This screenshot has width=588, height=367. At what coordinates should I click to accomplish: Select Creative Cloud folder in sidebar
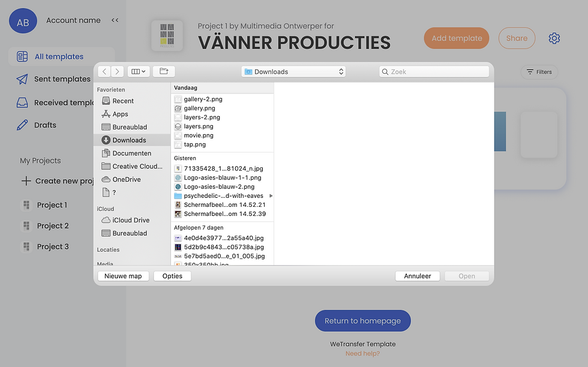(132, 167)
